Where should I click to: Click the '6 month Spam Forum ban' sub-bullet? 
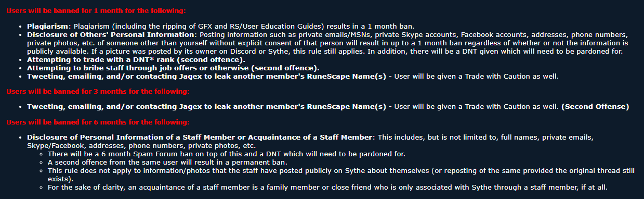[x=226, y=154]
